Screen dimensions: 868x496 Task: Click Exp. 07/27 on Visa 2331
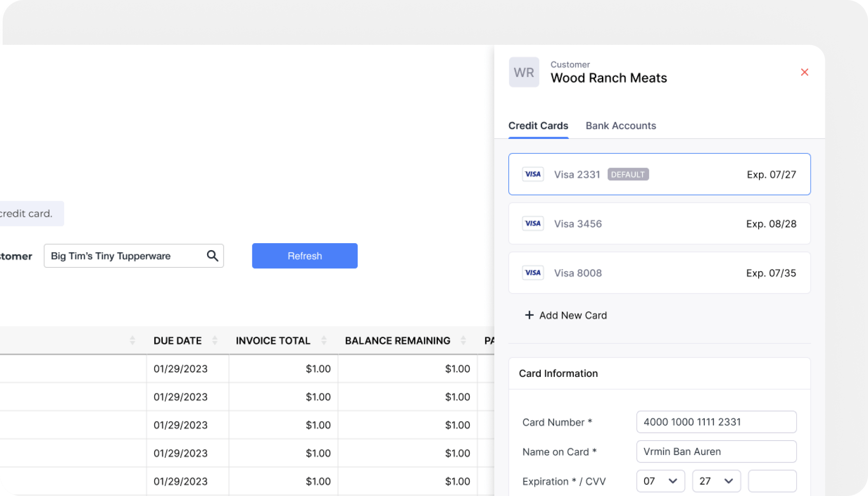click(771, 175)
